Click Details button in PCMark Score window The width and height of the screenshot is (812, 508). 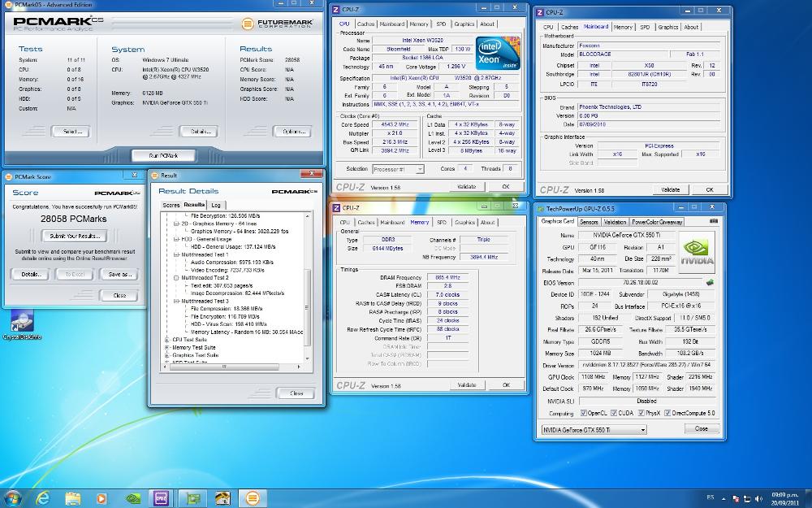point(30,274)
